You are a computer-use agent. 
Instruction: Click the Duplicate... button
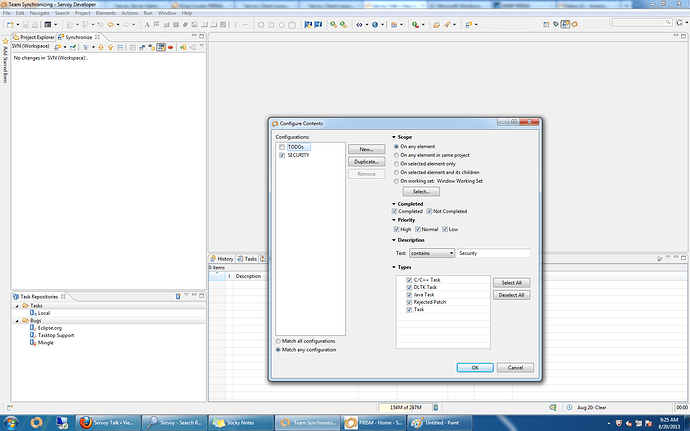[x=367, y=161]
